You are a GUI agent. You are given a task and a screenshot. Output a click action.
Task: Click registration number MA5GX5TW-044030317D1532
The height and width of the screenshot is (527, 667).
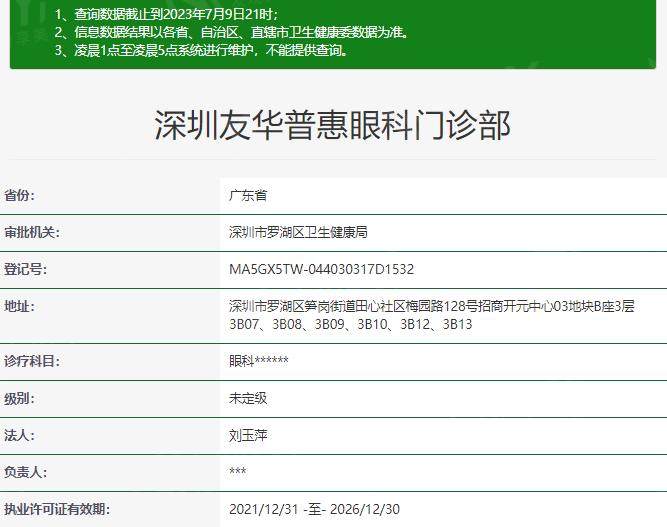tap(321, 269)
